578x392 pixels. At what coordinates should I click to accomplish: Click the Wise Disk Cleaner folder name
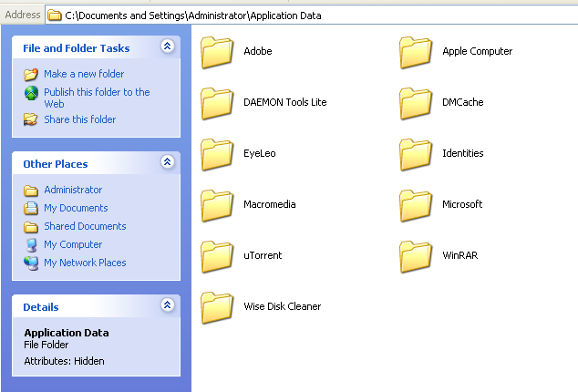click(282, 306)
